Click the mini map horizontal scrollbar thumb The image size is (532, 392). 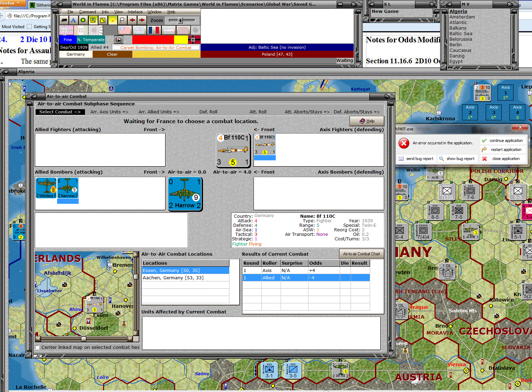tap(84, 339)
